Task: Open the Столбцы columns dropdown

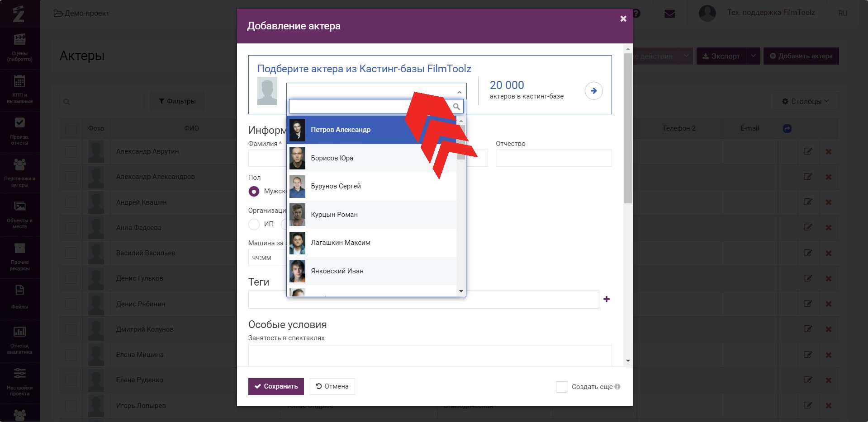Action: (806, 101)
